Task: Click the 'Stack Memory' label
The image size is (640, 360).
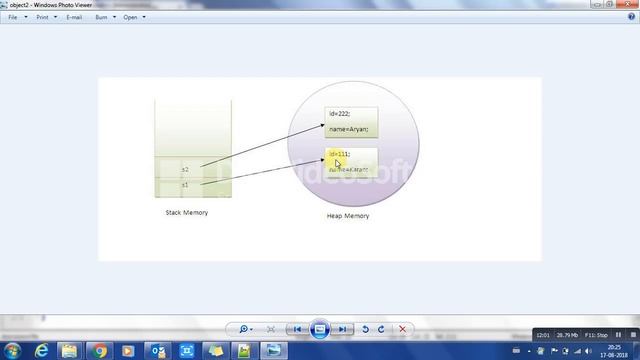Action: click(187, 213)
